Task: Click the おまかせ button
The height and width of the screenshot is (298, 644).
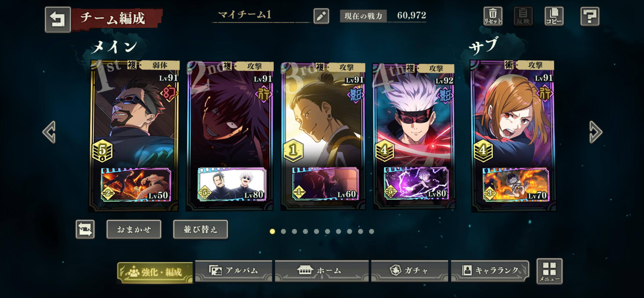Action: [134, 229]
